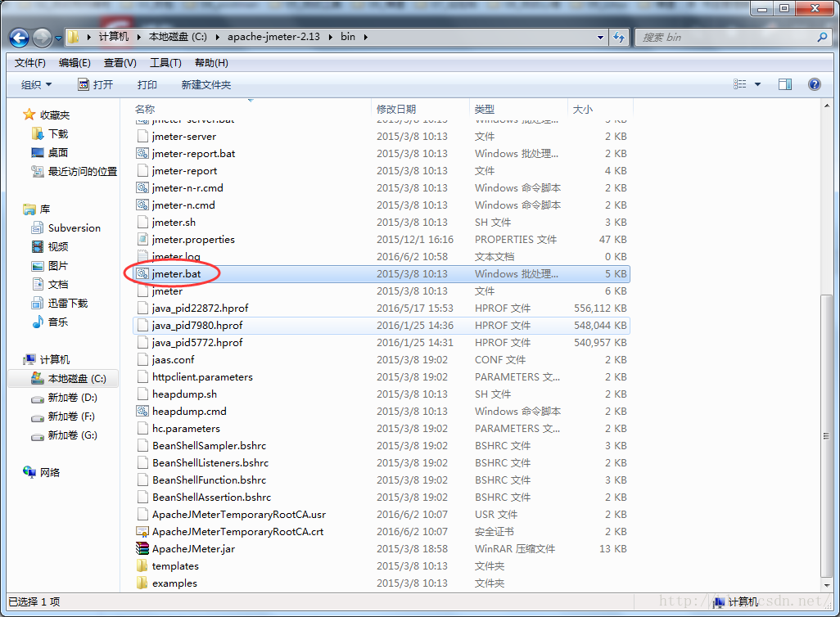Open the address bar history dropdown
840x617 pixels.
point(601,38)
